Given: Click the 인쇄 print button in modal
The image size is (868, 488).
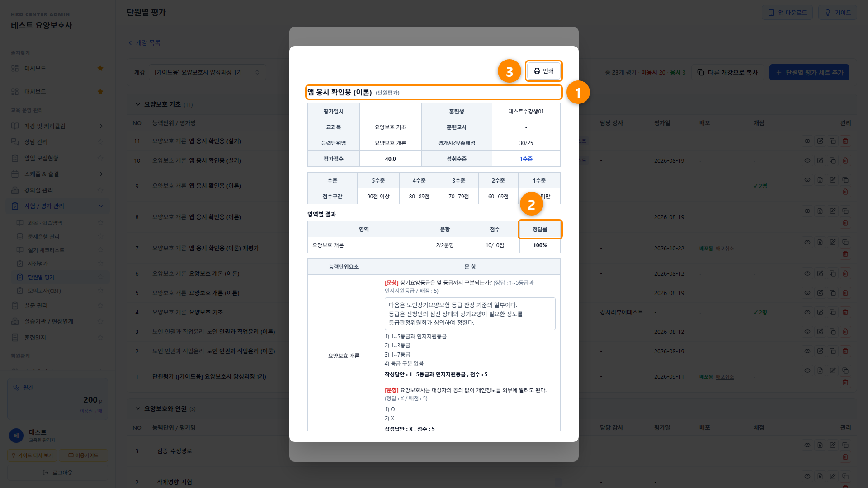Looking at the screenshot, I should (543, 71).
